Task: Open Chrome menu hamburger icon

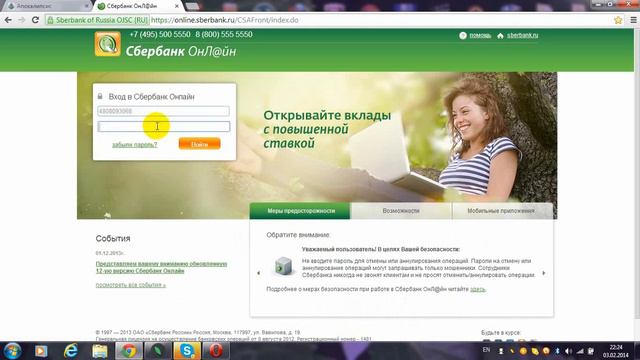Action: (x=633, y=20)
